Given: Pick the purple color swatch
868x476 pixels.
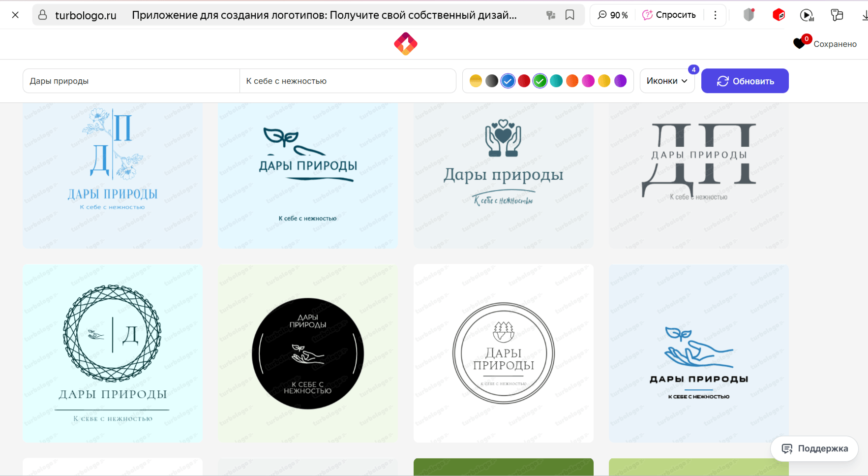Looking at the screenshot, I should click(620, 81).
